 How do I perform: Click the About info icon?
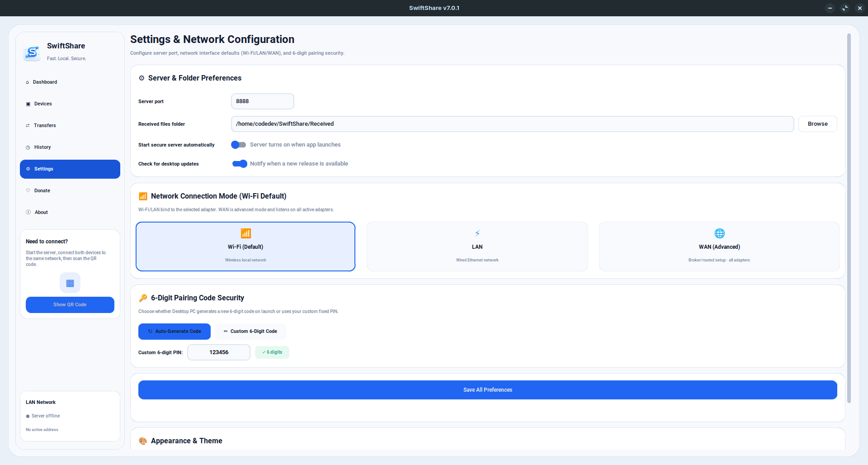28,213
